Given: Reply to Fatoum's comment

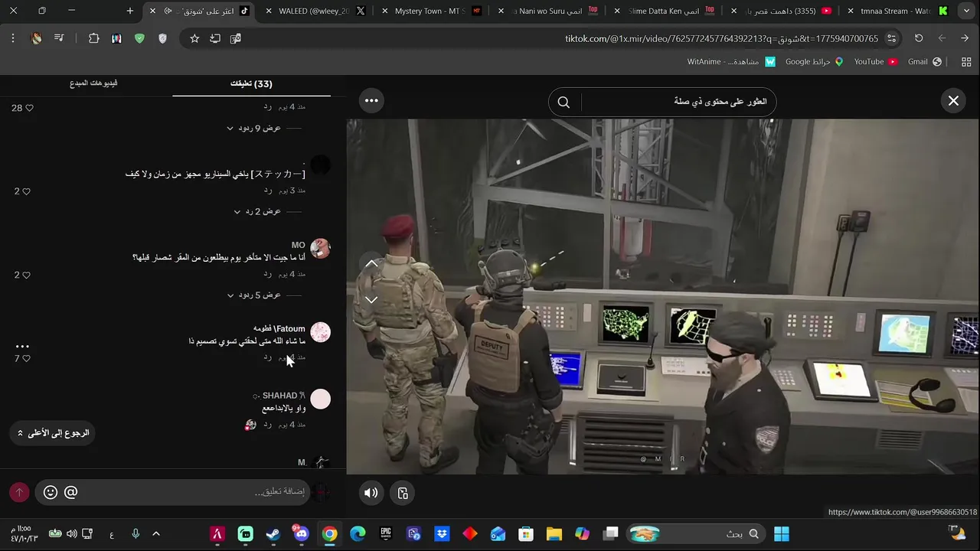Looking at the screenshot, I should [x=268, y=357].
